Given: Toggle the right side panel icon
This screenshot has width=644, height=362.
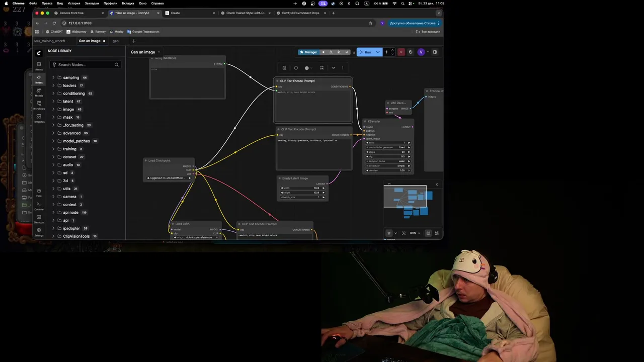Looking at the screenshot, I should [435, 52].
